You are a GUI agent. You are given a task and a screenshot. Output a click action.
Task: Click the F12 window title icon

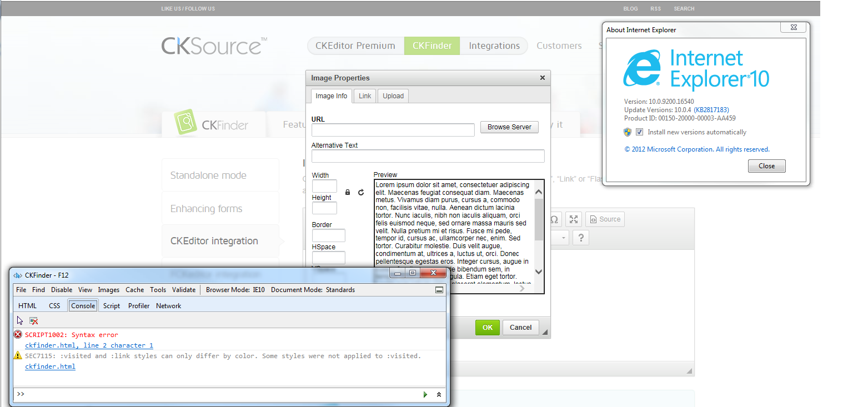pos(18,275)
